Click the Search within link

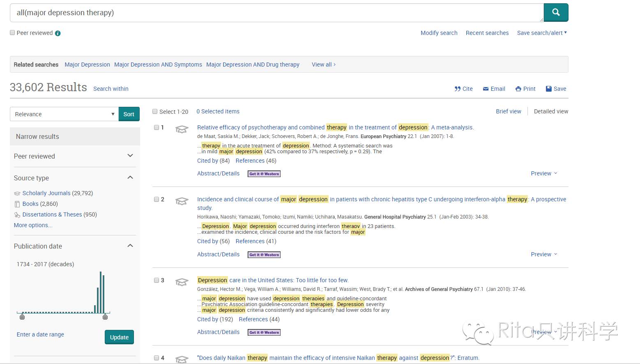111,89
